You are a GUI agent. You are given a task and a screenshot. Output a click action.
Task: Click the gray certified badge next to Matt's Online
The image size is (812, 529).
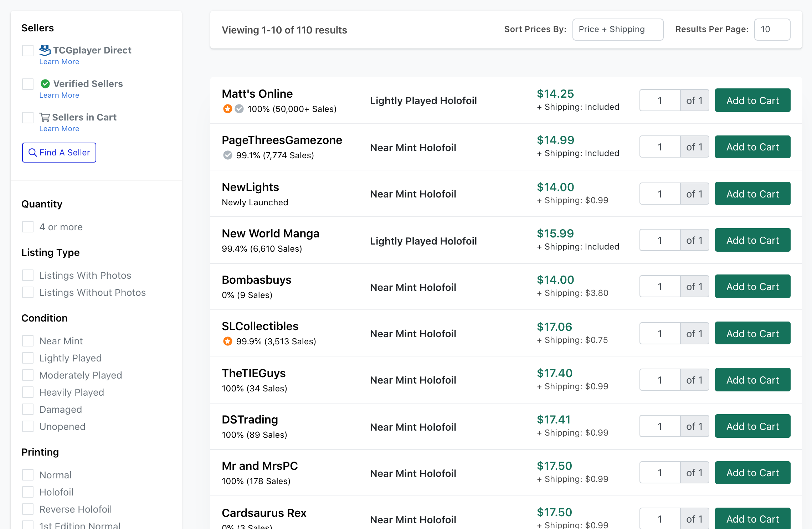(240, 109)
